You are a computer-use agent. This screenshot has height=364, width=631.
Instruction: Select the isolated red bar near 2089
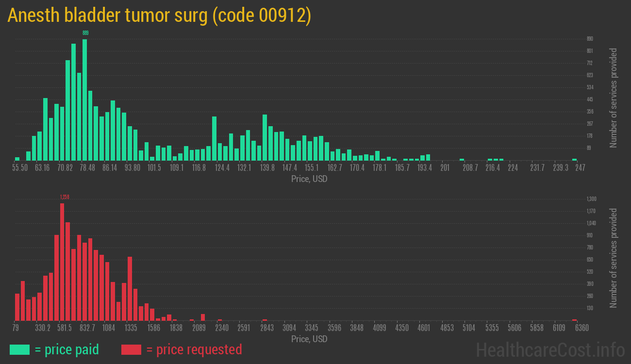point(203,317)
